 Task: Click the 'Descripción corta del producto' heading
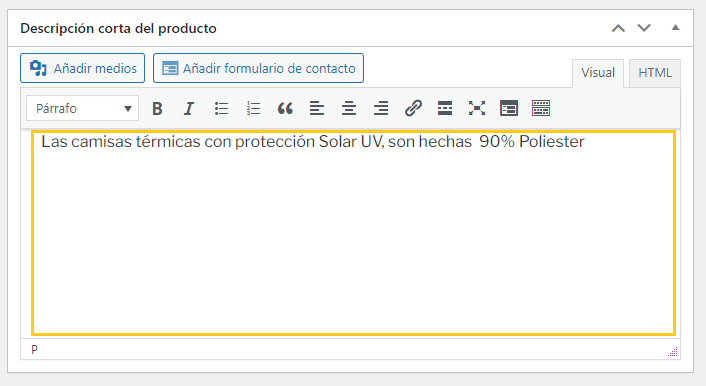[x=118, y=28]
